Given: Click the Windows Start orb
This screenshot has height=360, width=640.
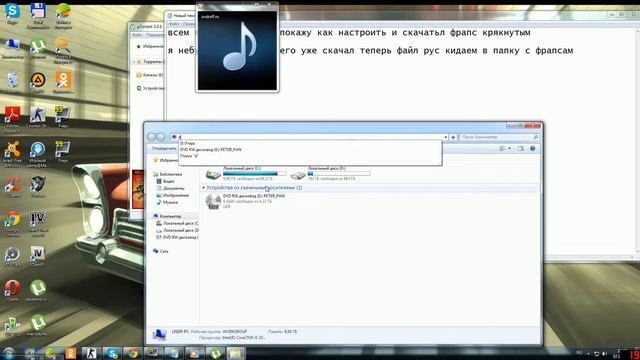Looking at the screenshot, I should click(8, 353).
